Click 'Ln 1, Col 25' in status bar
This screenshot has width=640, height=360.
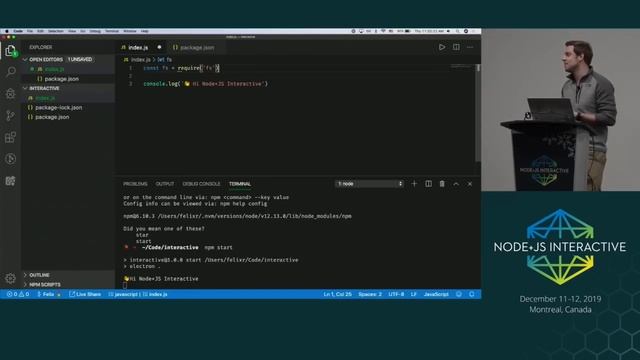coord(337,294)
